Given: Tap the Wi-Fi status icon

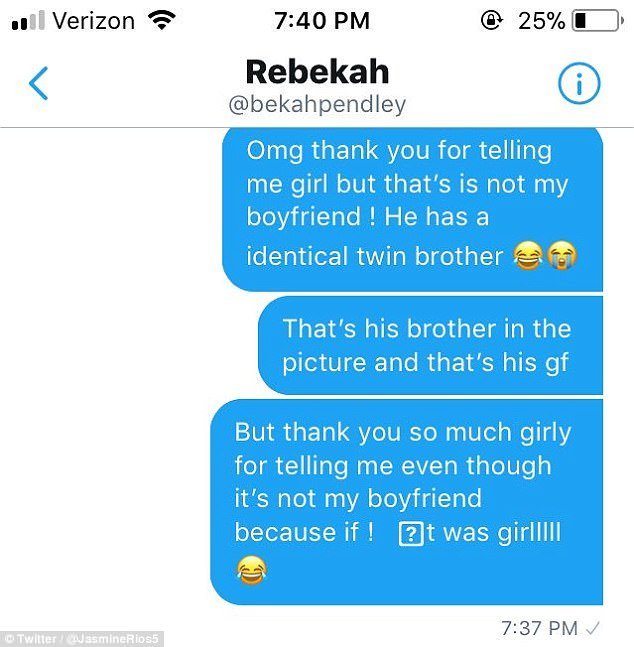Looking at the screenshot, I should [162, 20].
